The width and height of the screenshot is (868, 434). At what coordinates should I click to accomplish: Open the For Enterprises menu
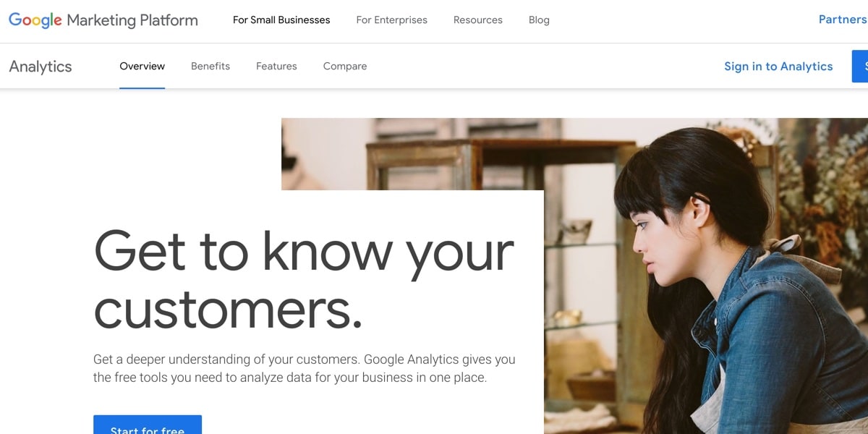pos(391,20)
